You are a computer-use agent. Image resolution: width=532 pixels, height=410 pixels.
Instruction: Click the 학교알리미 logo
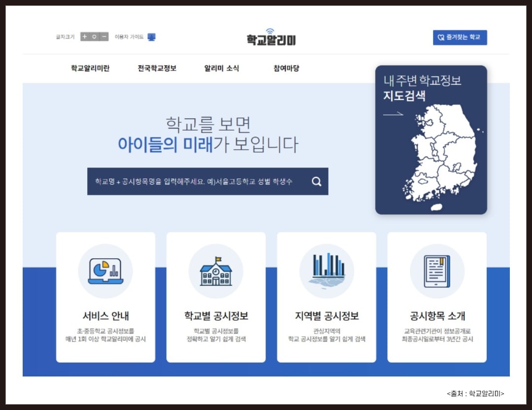point(271,37)
